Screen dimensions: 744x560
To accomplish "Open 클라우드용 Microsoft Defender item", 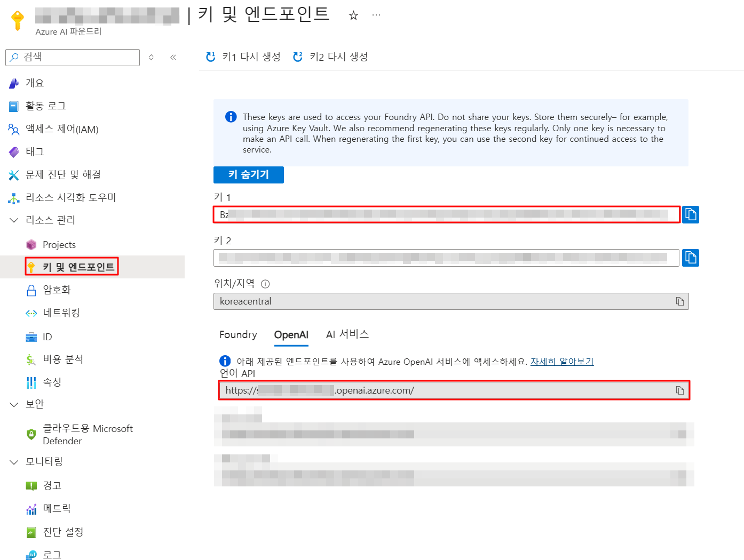I will (88, 434).
